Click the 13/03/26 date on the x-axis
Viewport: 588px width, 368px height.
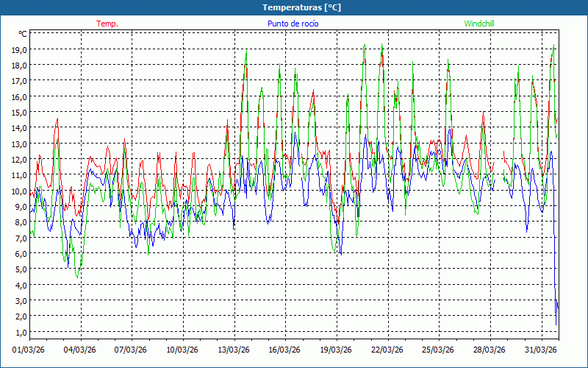(x=232, y=350)
